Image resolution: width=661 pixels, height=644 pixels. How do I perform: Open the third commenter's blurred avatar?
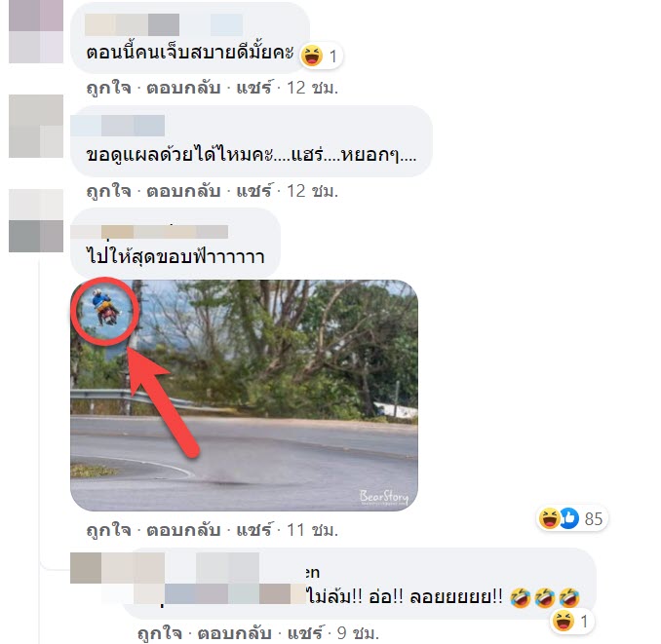click(36, 221)
